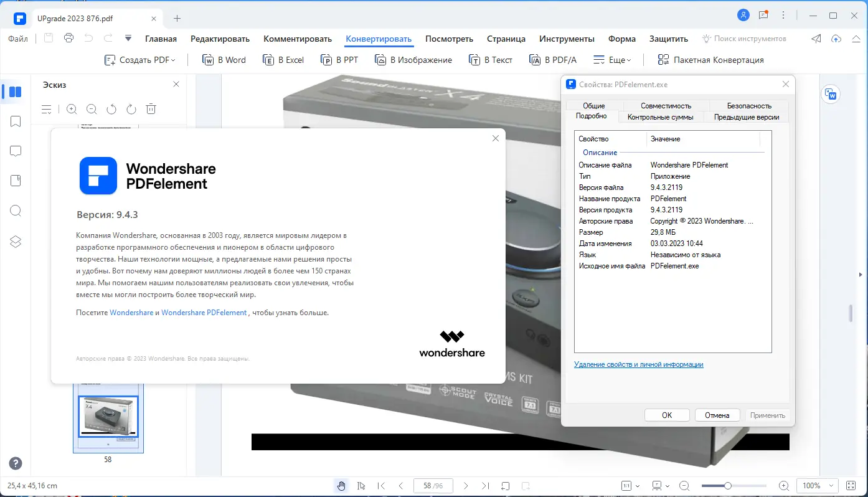The image size is (868, 497).
Task: Jump to the first page
Action: 382,486
